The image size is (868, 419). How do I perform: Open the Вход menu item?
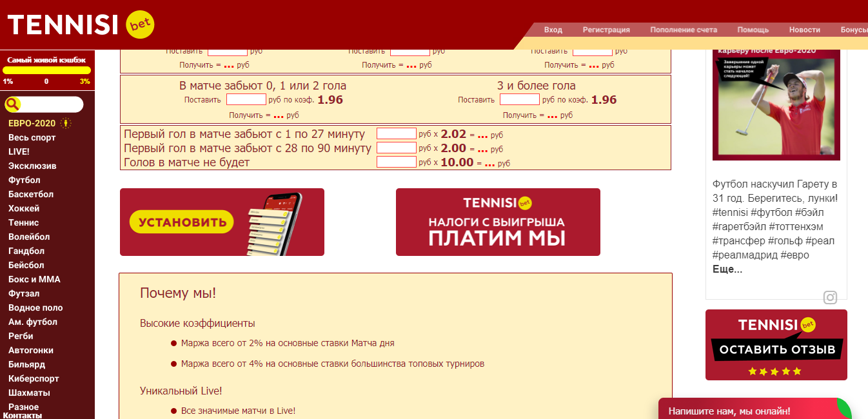553,30
